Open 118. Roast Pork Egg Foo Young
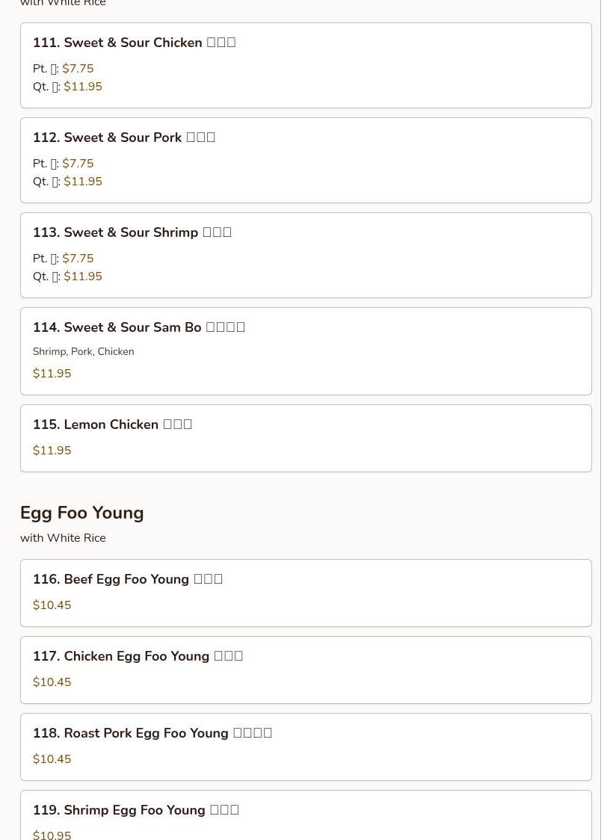The width and height of the screenshot is (616, 840). point(306,747)
